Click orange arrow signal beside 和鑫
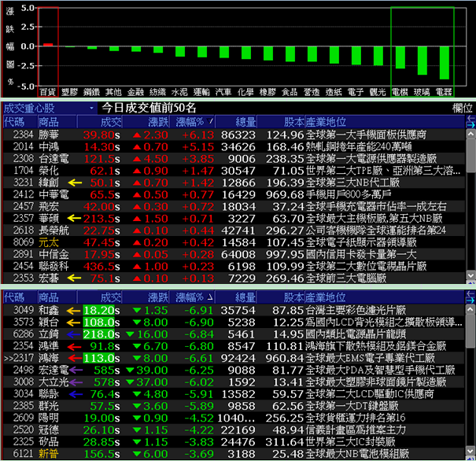 coord(73,311)
